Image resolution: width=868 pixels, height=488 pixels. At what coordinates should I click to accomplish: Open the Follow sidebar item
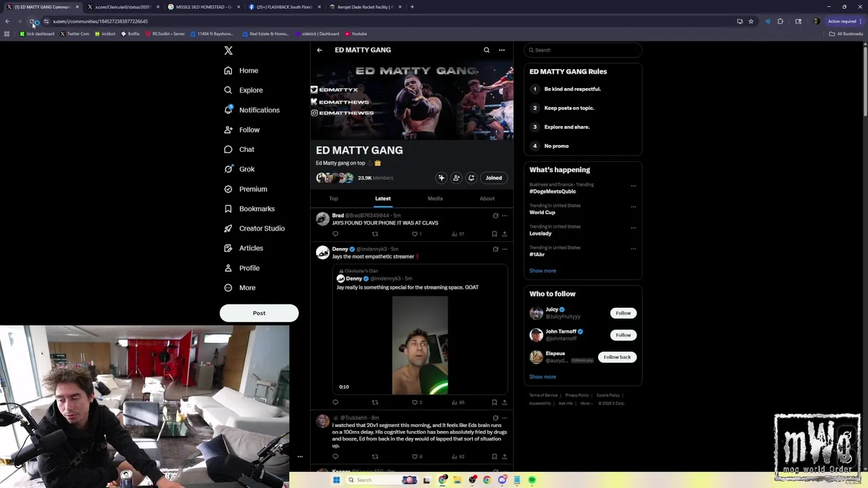point(242,129)
